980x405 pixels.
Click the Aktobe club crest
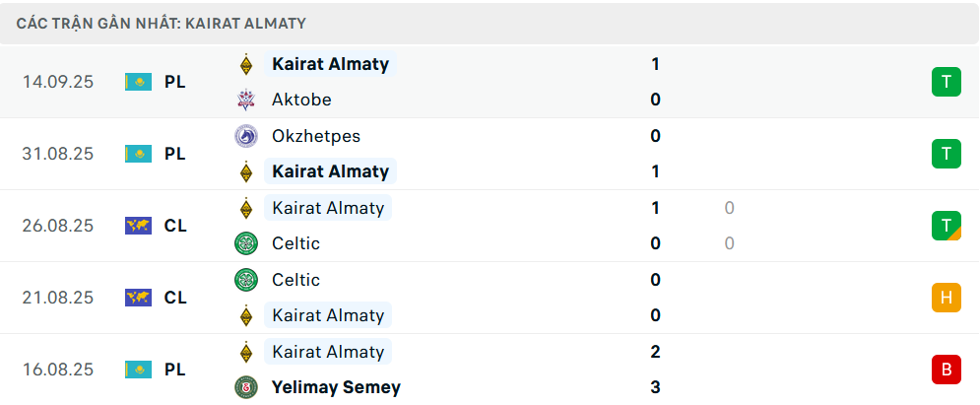245,100
